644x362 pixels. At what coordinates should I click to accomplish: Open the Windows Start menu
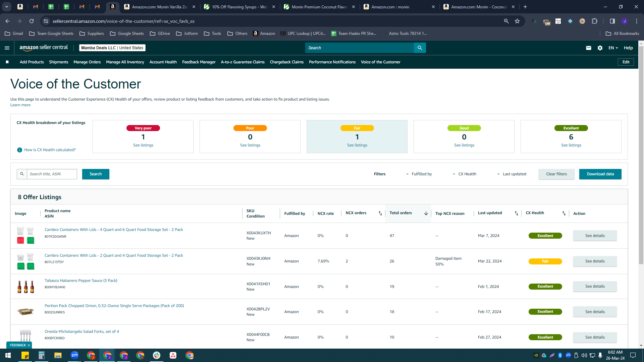click(8, 355)
